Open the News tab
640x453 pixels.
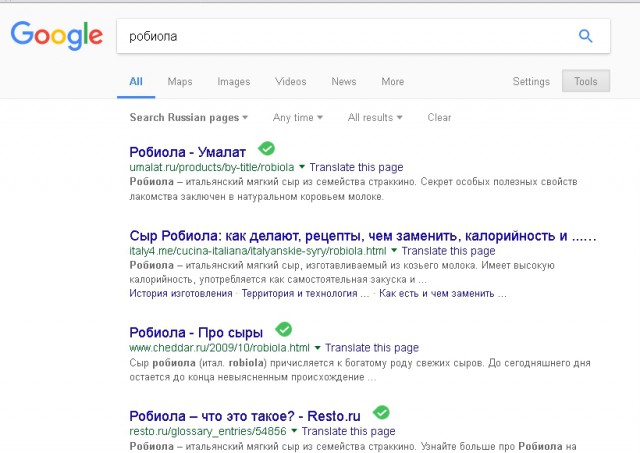[344, 81]
